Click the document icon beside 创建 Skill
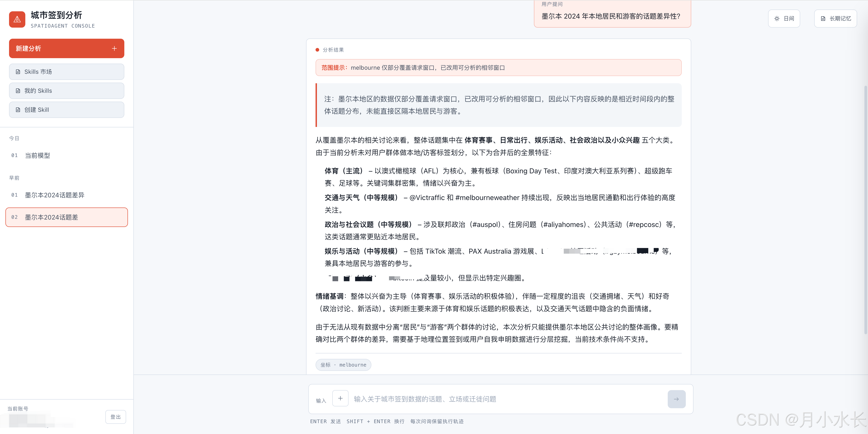Viewport: 868px width, 434px height. 18,110
